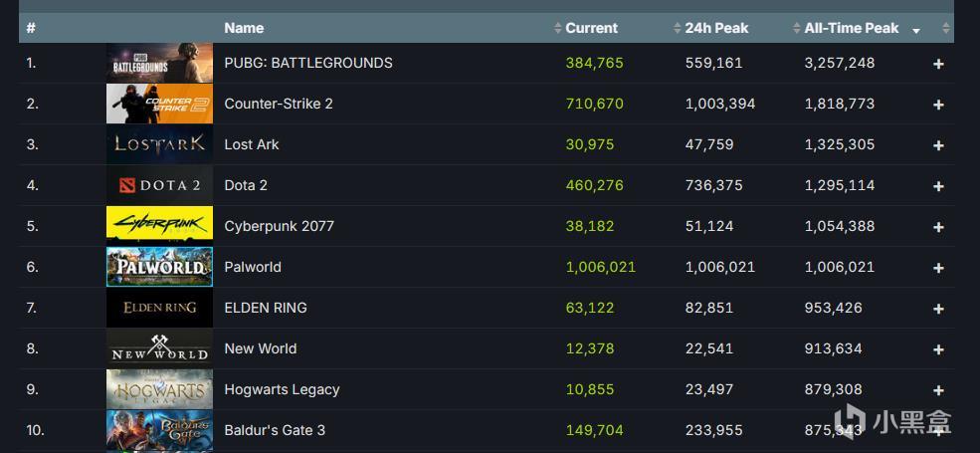Add Cyberpunk 2077 via its plus icon
The width and height of the screenshot is (980, 453).
pyautogui.click(x=938, y=227)
